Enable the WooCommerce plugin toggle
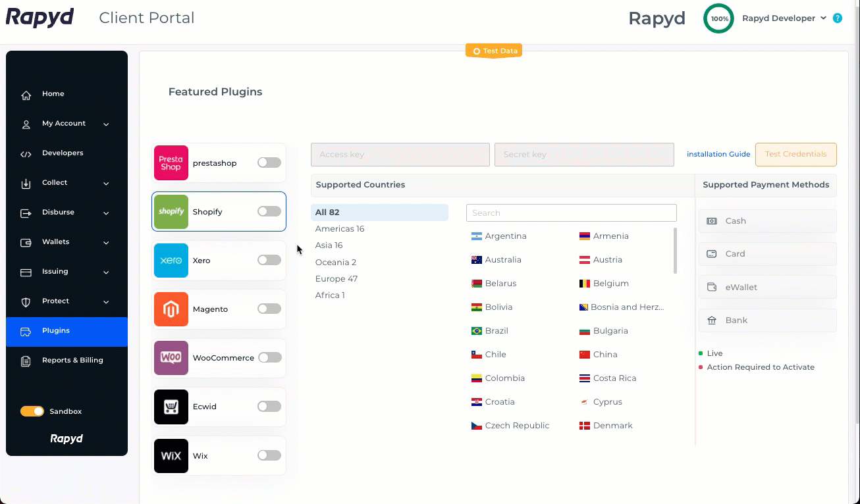Image resolution: width=860 pixels, height=504 pixels. 269,357
